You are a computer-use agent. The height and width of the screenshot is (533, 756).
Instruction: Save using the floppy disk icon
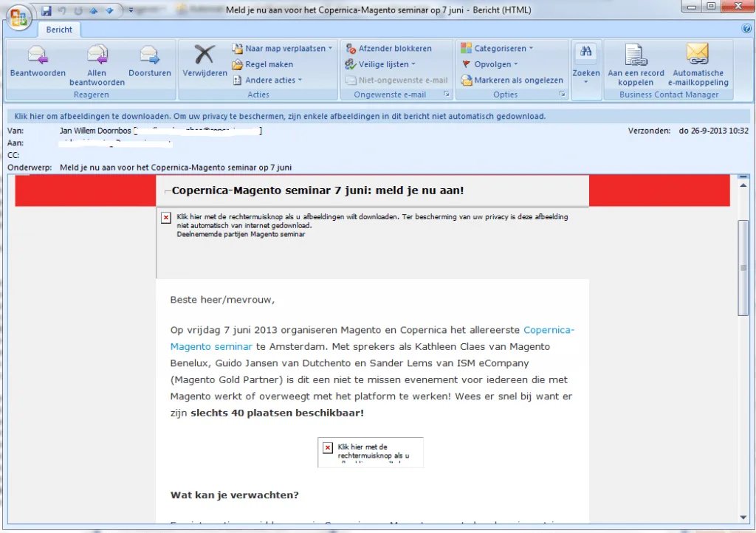[x=47, y=10]
